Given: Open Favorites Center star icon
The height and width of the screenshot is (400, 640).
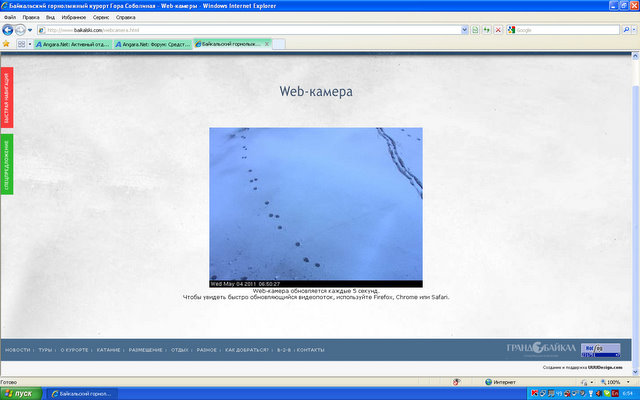Looking at the screenshot, I should (7, 44).
